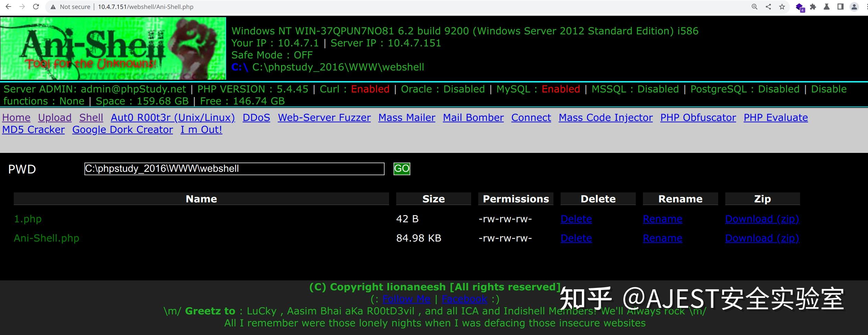Open the Upload menu link
Image resolution: width=868 pixels, height=335 pixels.
coord(55,118)
